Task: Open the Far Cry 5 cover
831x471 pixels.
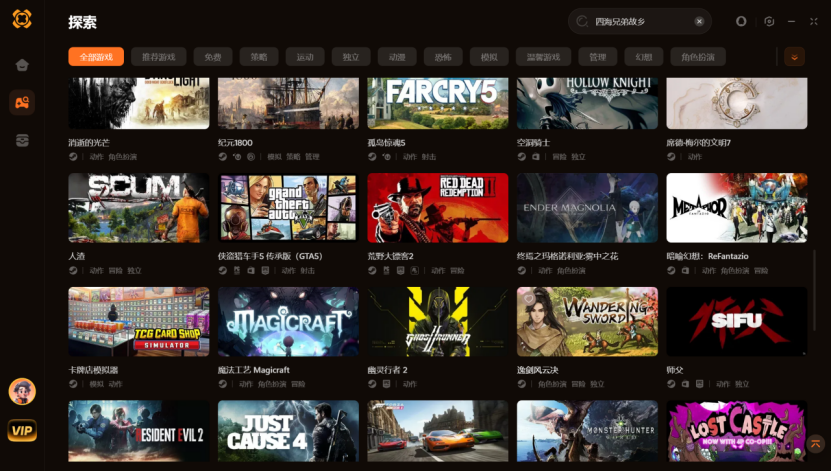Action: click(x=438, y=103)
